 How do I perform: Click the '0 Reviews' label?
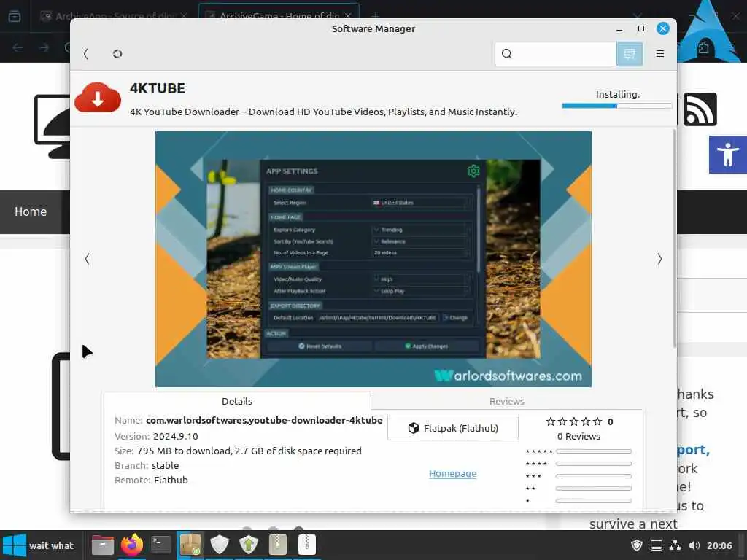point(578,436)
